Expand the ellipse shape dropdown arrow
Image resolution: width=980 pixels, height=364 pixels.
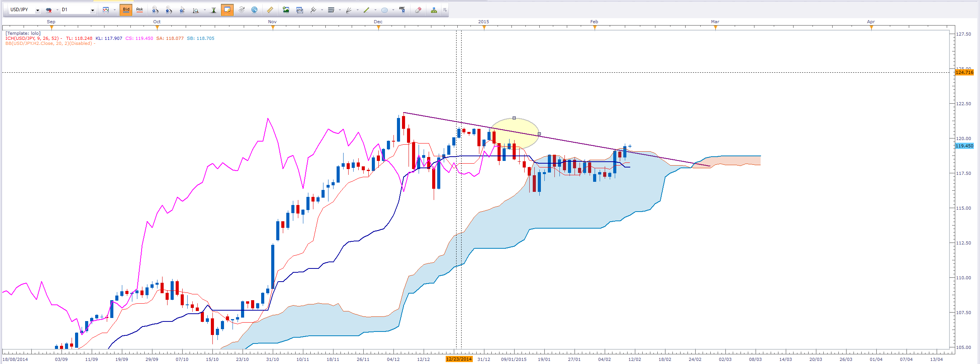(x=393, y=10)
